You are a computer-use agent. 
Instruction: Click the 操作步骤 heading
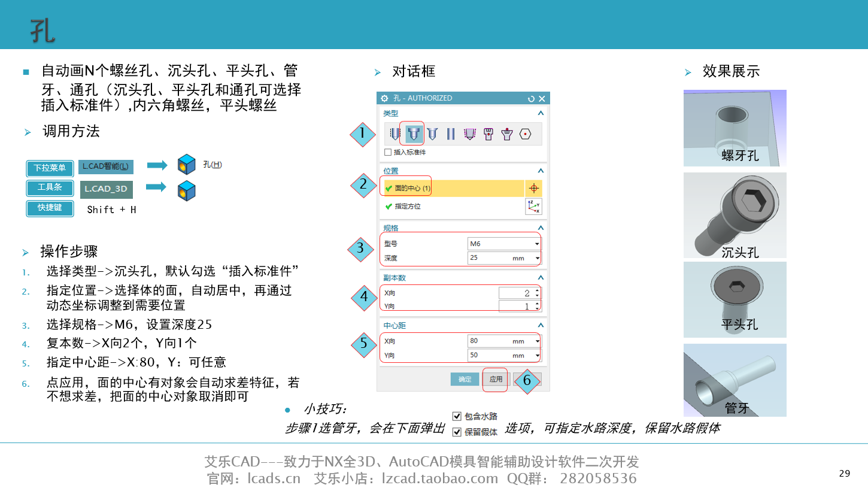tap(69, 251)
